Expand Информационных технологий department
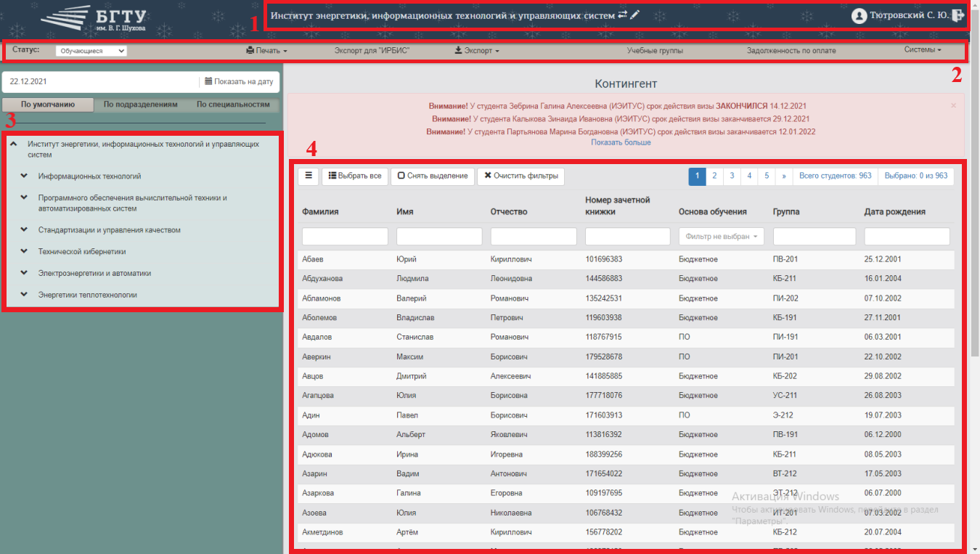This screenshot has height=554, width=980. point(24,176)
